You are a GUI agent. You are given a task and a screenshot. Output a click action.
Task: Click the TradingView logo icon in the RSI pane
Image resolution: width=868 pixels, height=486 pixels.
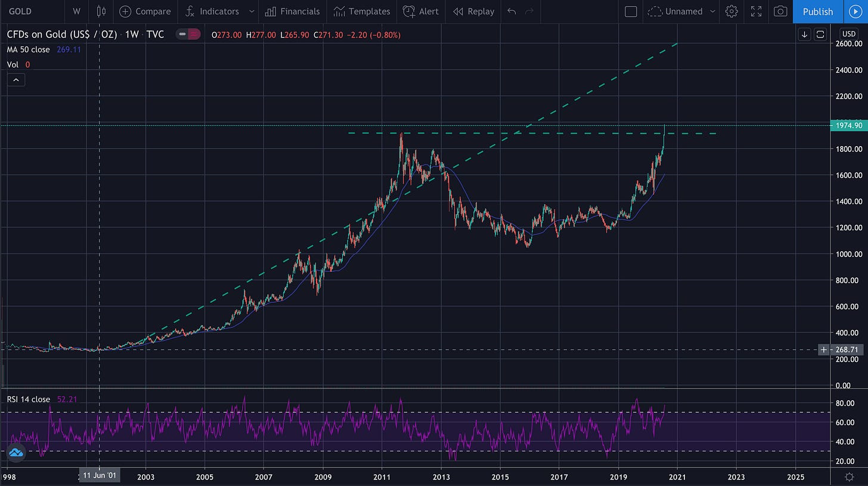click(x=16, y=453)
